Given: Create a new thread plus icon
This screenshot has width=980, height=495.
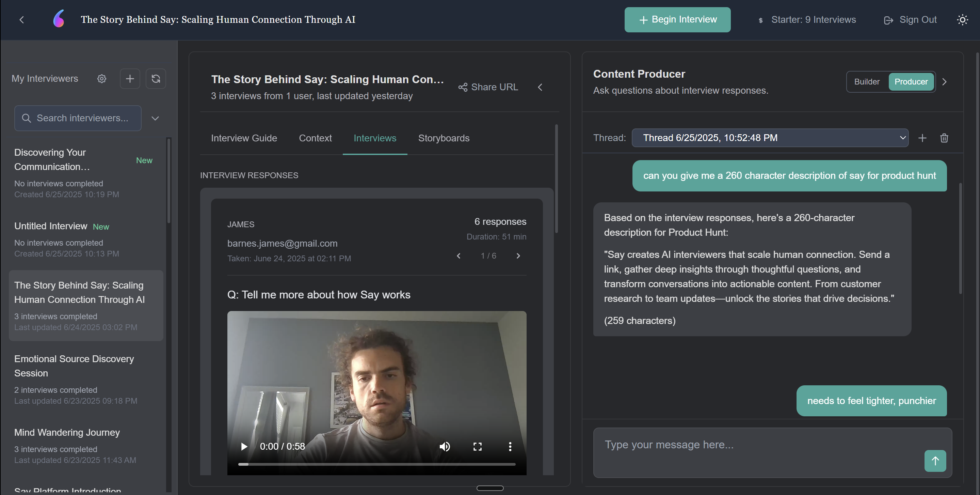Looking at the screenshot, I should click(922, 138).
